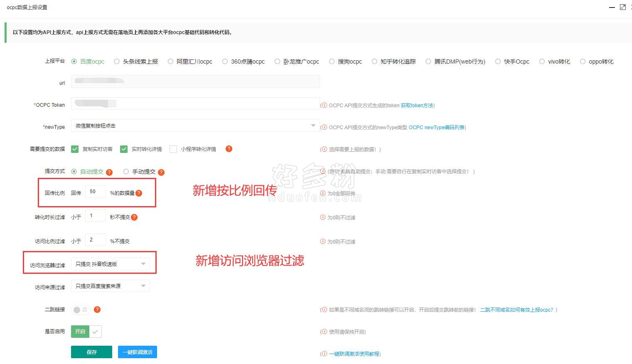This screenshot has width=632, height=364.
Task: Choose 手动提交 submission mode
Action: pyautogui.click(x=126, y=172)
